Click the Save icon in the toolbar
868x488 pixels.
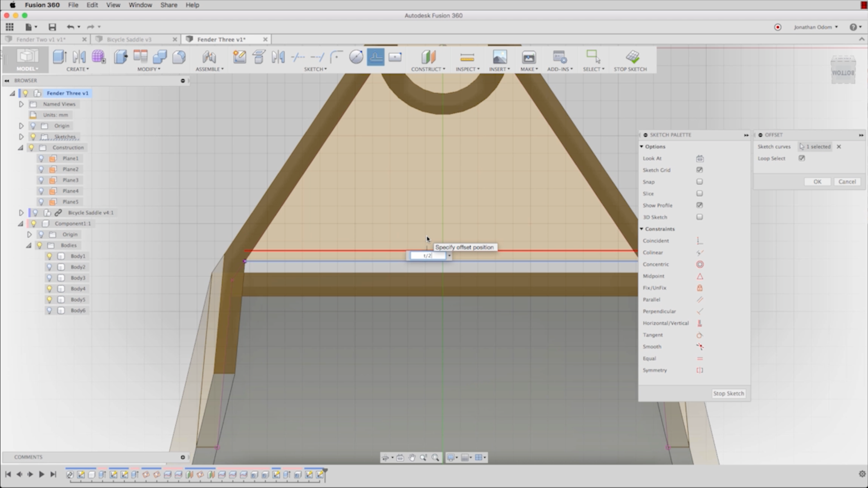(52, 27)
